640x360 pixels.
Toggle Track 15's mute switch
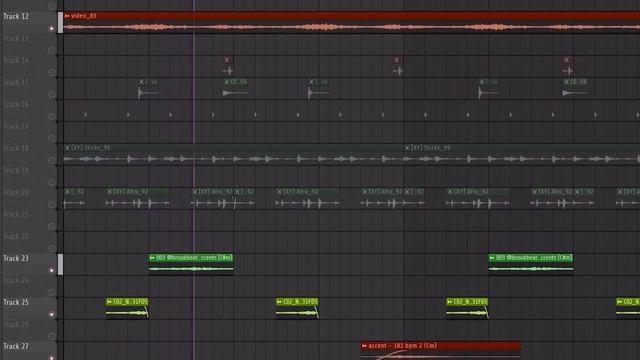tap(51, 94)
